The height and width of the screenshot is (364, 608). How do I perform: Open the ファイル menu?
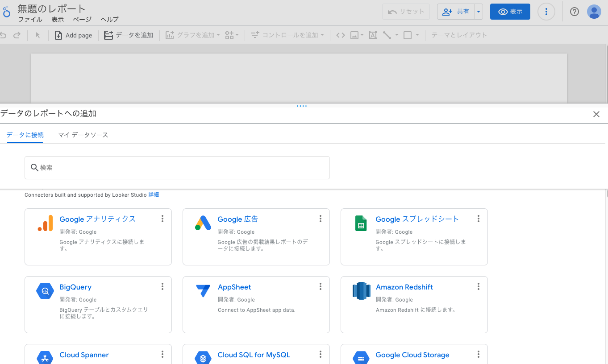point(30,20)
